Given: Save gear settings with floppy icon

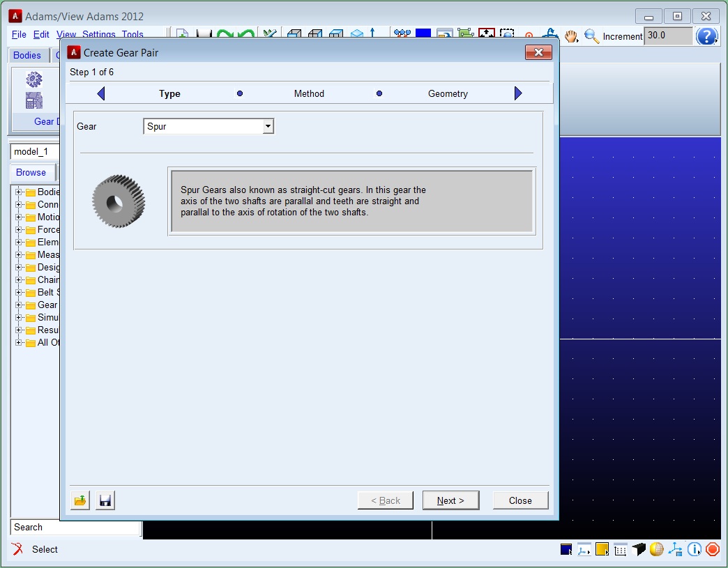Looking at the screenshot, I should 105,500.
